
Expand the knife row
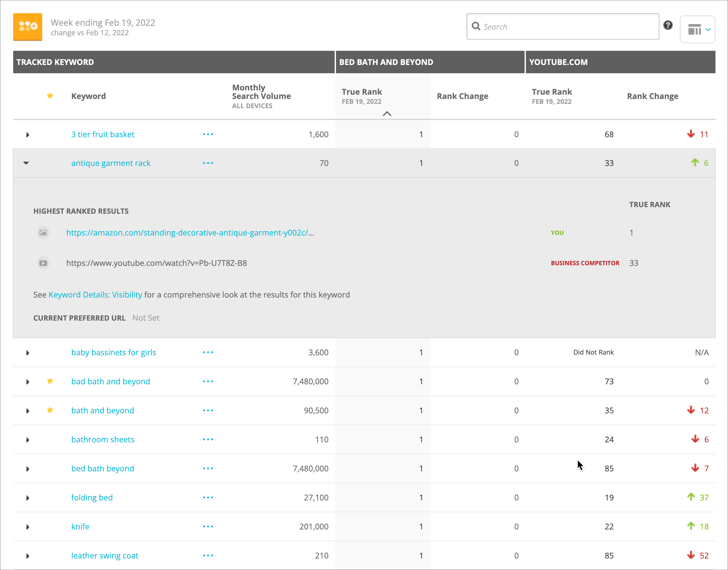tap(28, 527)
